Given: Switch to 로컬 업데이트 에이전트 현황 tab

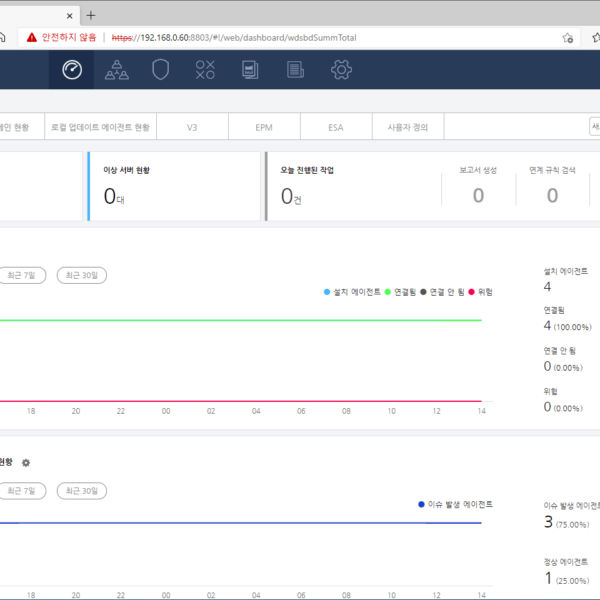Looking at the screenshot, I should click(100, 127).
